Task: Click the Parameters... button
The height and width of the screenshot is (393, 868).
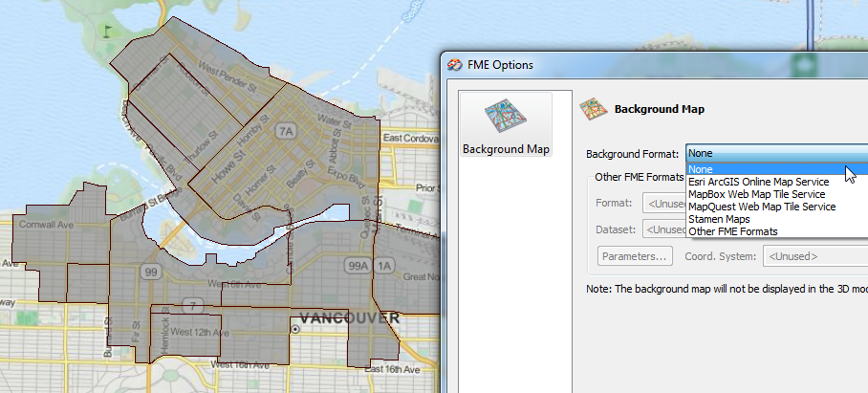Action: [x=635, y=256]
